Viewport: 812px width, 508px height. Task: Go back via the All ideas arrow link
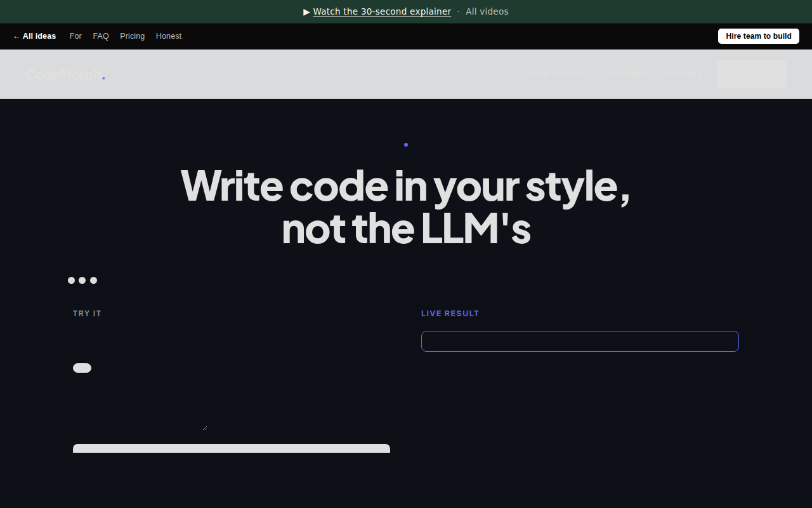34,36
